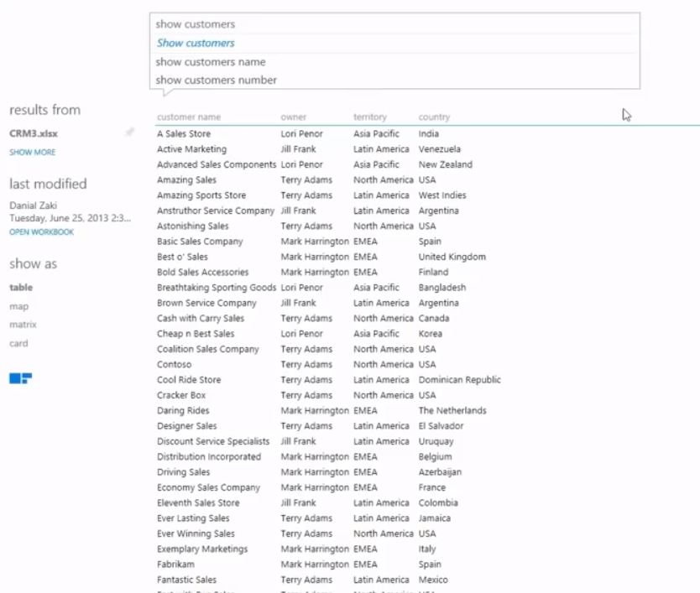Expand results with SHOW MORE link

click(x=33, y=153)
